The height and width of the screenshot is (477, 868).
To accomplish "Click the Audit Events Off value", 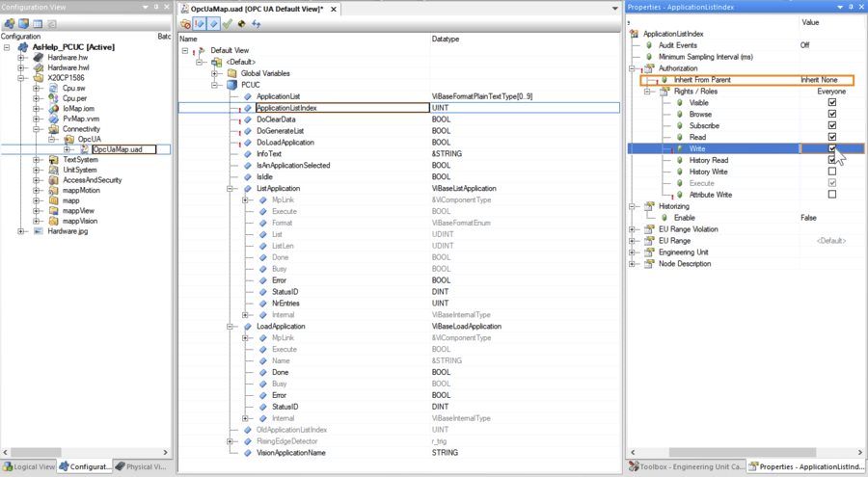I will click(x=804, y=45).
